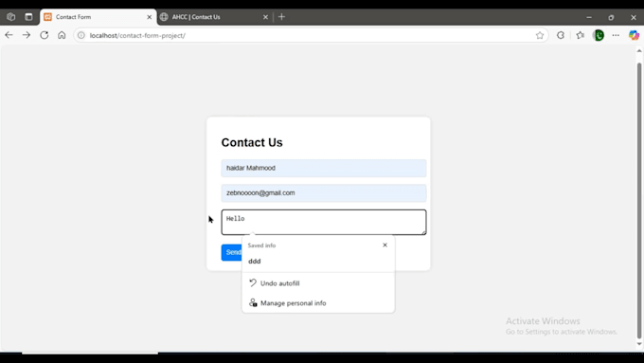Screen dimensions: 644x363
Task: Click the address bar URL
Action: coord(137,35)
